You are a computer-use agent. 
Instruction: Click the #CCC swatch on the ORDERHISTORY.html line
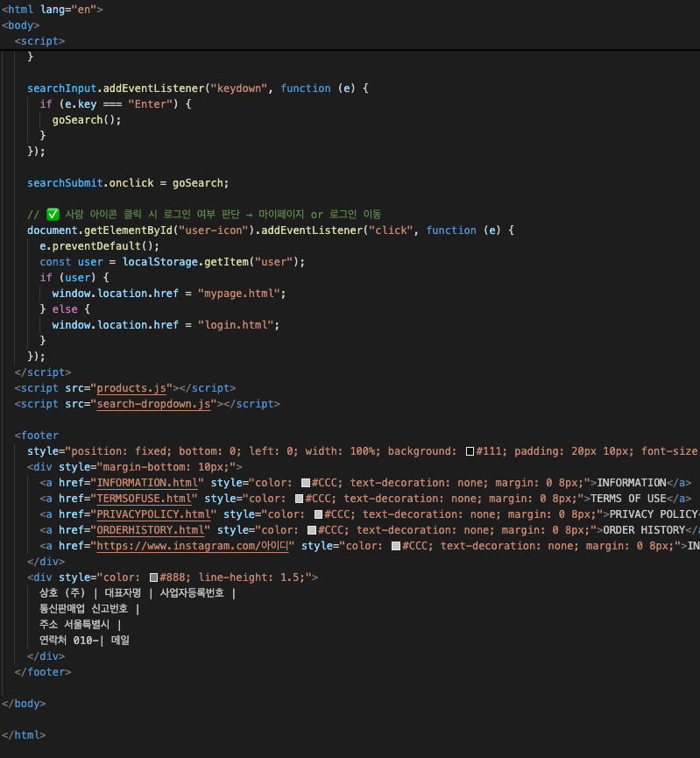coord(313,530)
